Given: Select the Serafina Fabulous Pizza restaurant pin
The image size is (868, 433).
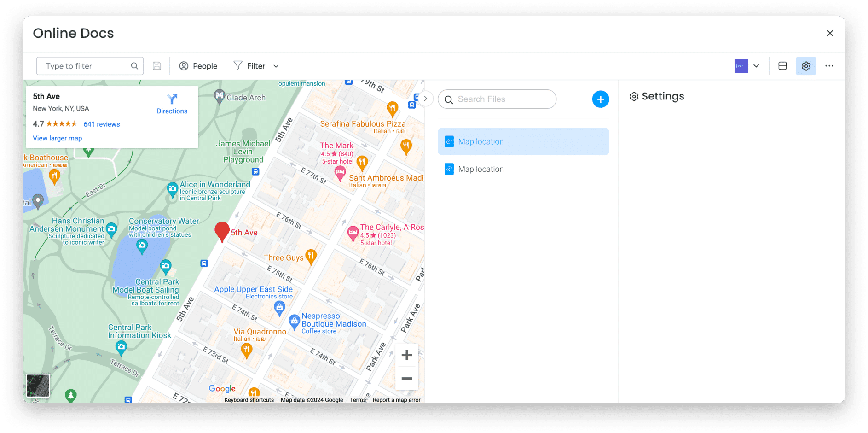Looking at the screenshot, I should coord(392,109).
